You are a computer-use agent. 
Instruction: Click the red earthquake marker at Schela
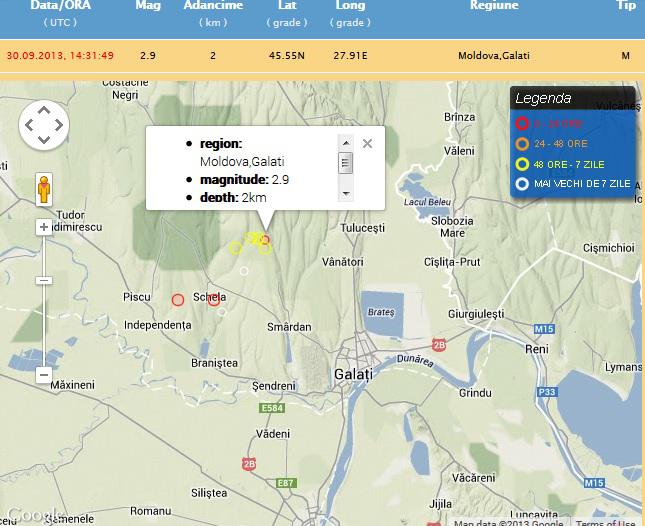click(214, 299)
